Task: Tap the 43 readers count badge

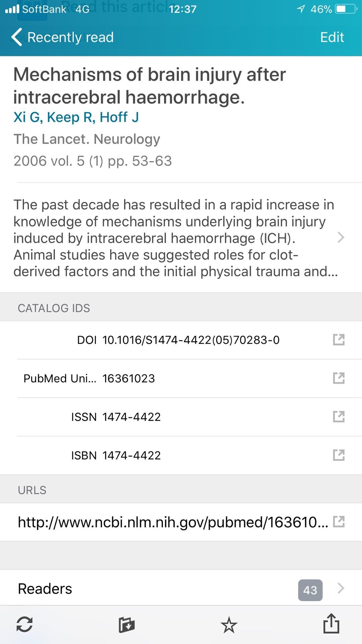Action: pyautogui.click(x=310, y=590)
